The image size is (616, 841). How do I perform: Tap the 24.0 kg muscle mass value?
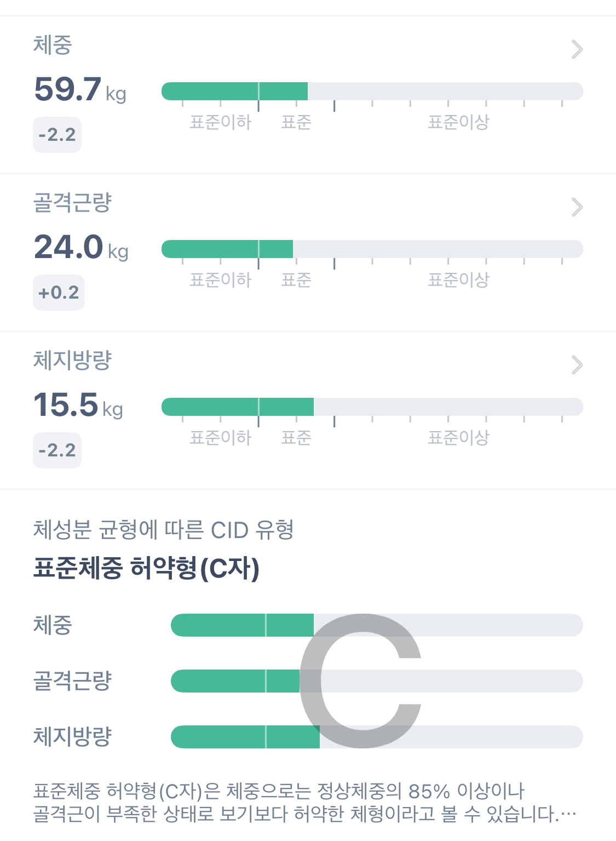pyautogui.click(x=81, y=248)
